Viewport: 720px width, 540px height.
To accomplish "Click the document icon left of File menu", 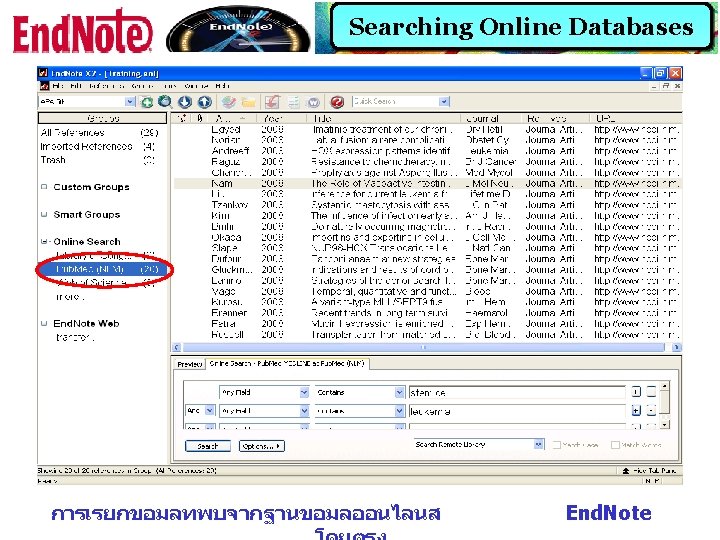I will pos(44,86).
